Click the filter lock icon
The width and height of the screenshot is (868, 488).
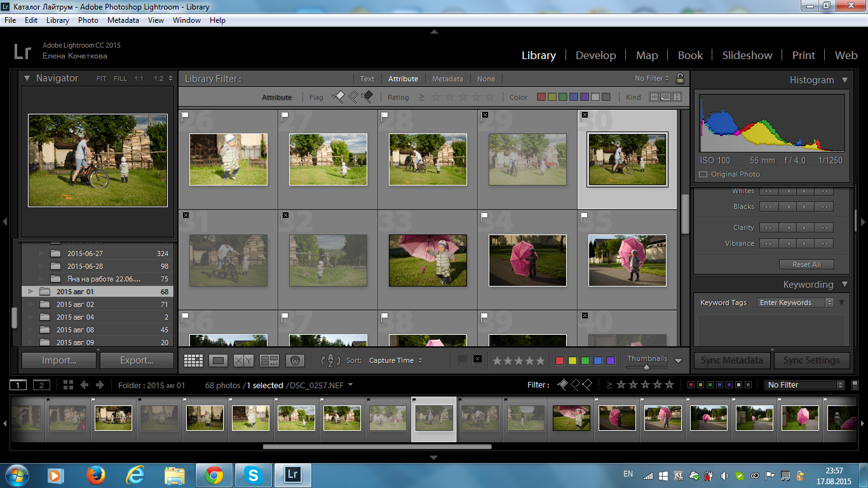(680, 79)
